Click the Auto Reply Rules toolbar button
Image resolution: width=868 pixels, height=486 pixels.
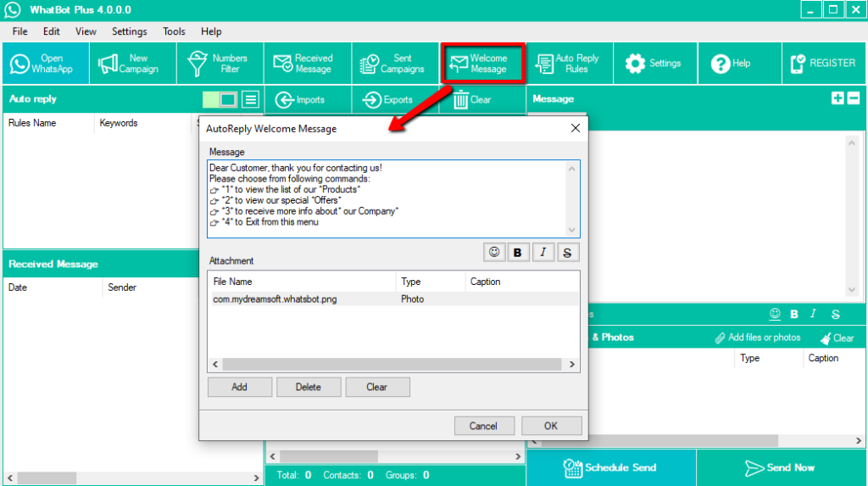[569, 64]
